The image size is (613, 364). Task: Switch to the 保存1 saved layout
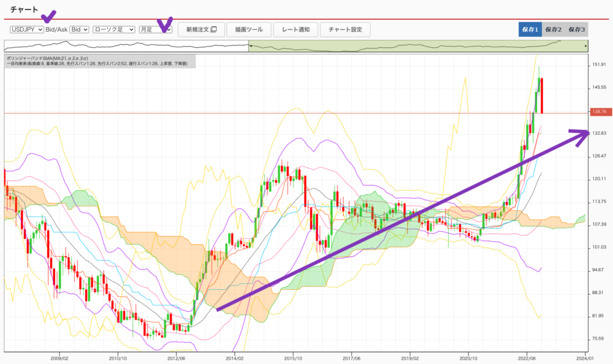click(x=530, y=29)
